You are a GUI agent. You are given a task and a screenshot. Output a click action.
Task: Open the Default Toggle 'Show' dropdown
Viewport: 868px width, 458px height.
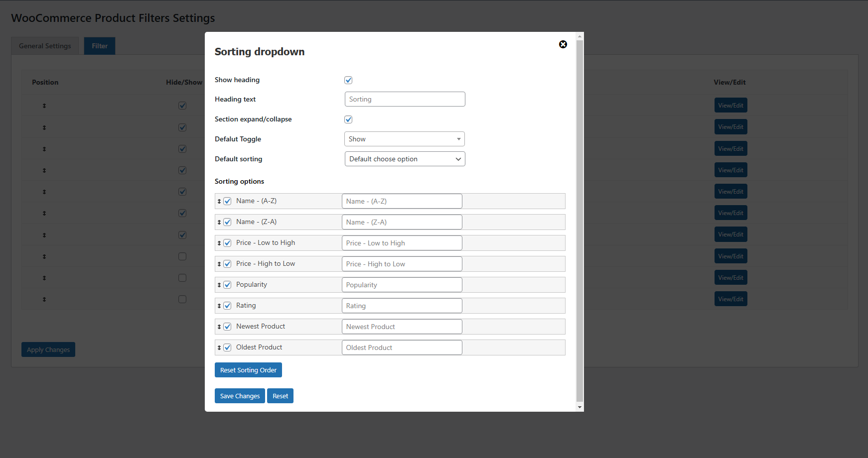coord(405,139)
